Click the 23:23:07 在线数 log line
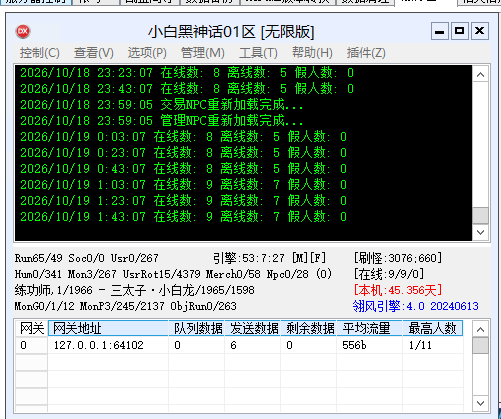The height and width of the screenshot is (419, 501). 187,73
